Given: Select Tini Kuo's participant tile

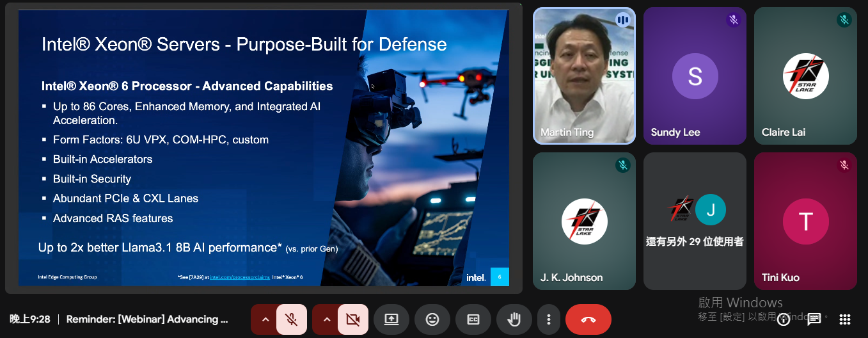Looking at the screenshot, I should point(805,221).
